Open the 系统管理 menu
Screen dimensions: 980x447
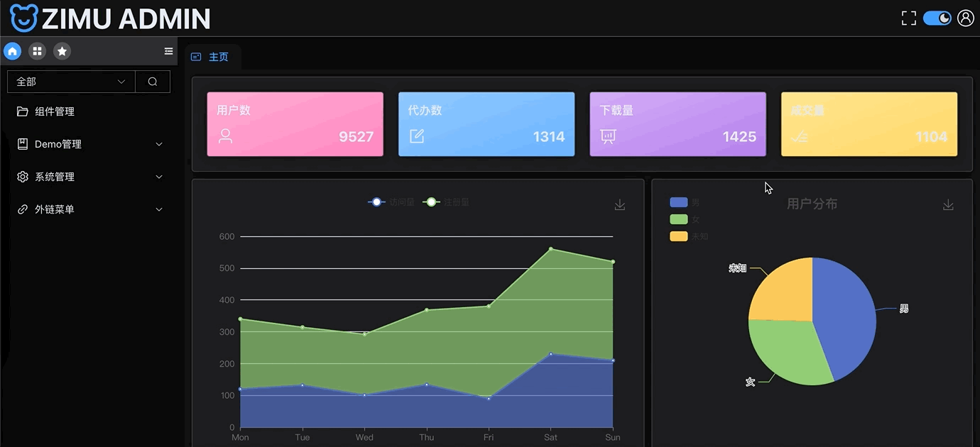pyautogui.click(x=90, y=177)
